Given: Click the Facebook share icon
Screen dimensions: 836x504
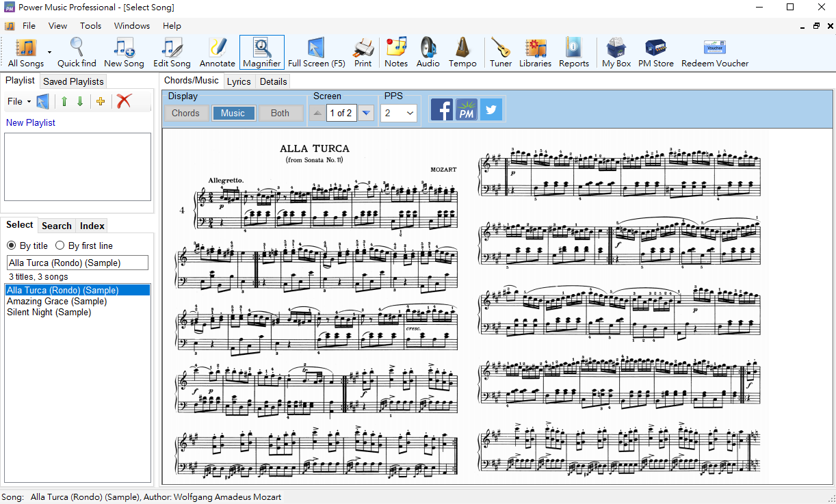Looking at the screenshot, I should (x=441, y=109).
